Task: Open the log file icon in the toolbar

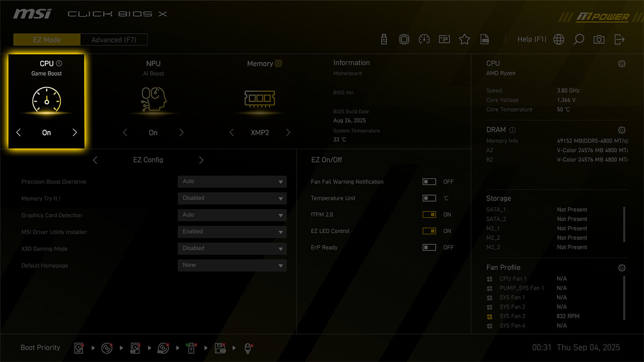Action: point(485,39)
